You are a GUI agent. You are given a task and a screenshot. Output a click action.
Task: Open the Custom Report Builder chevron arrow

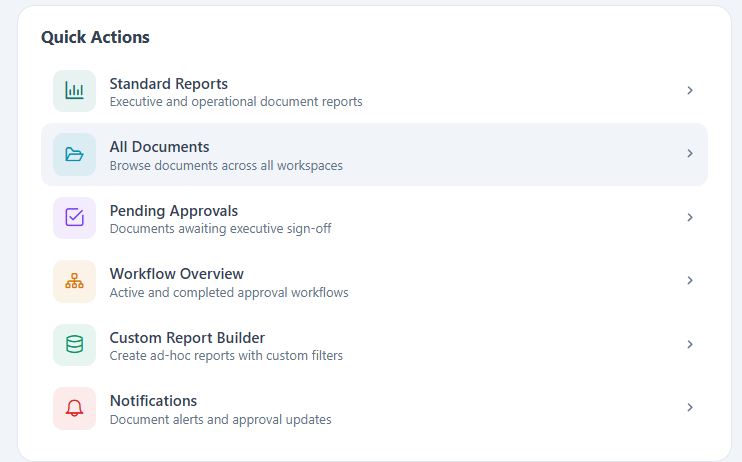[690, 344]
